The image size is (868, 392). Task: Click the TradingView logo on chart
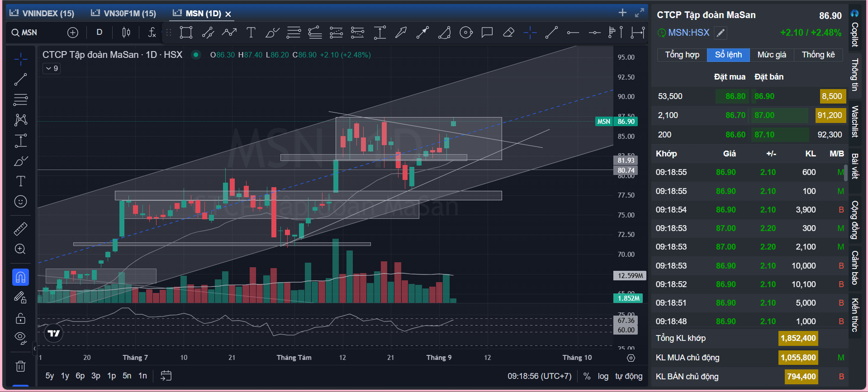[x=53, y=333]
